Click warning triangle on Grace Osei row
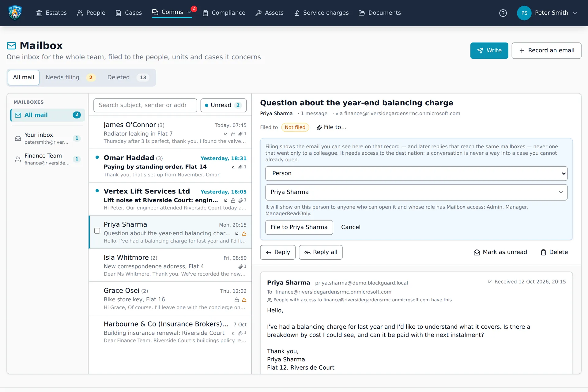 pyautogui.click(x=244, y=300)
